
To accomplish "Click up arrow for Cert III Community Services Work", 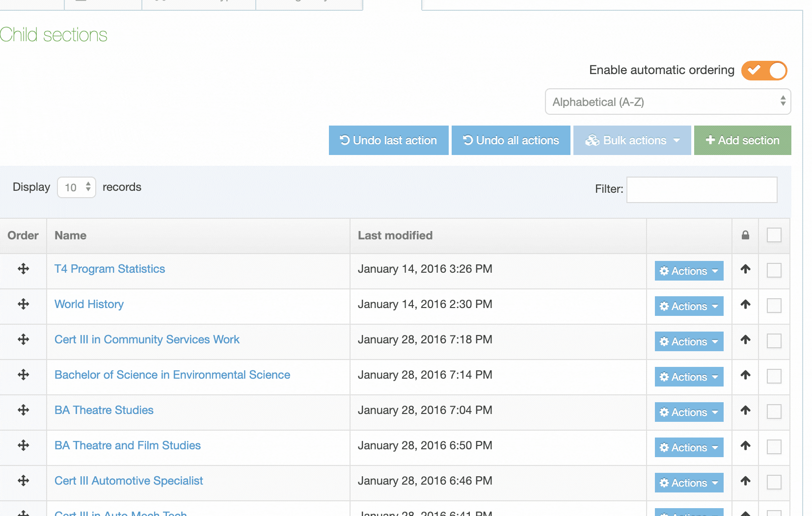I will click(x=745, y=339).
